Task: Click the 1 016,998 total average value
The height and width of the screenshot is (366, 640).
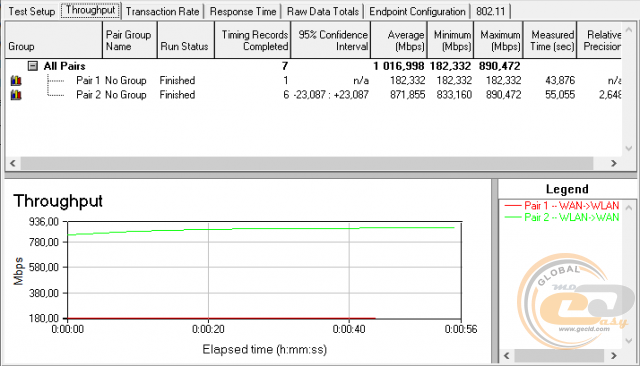Action: point(398,66)
